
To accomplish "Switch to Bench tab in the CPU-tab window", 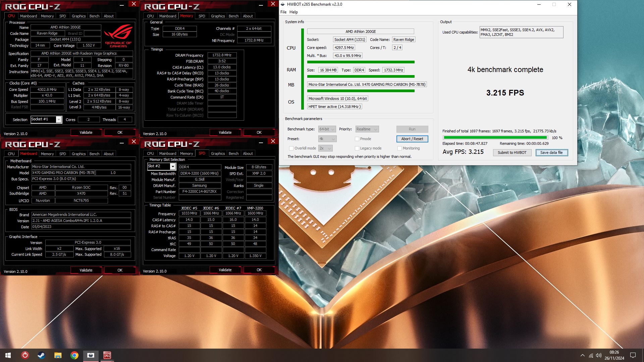I will 94,16.
